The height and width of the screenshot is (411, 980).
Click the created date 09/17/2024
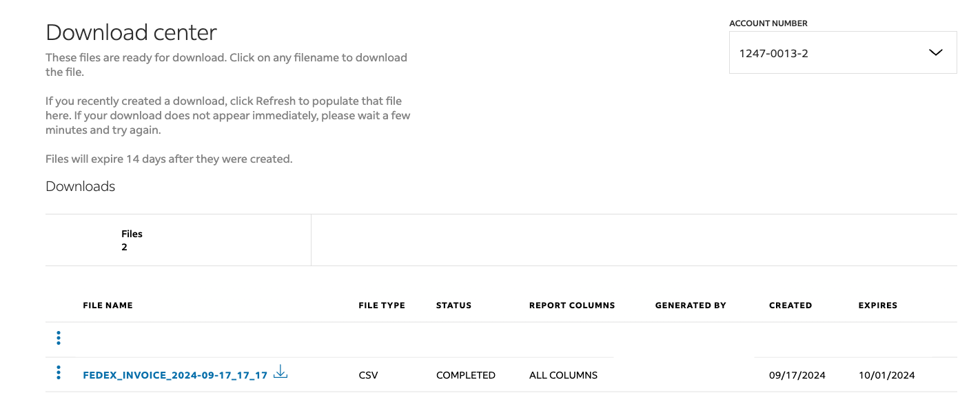point(797,376)
